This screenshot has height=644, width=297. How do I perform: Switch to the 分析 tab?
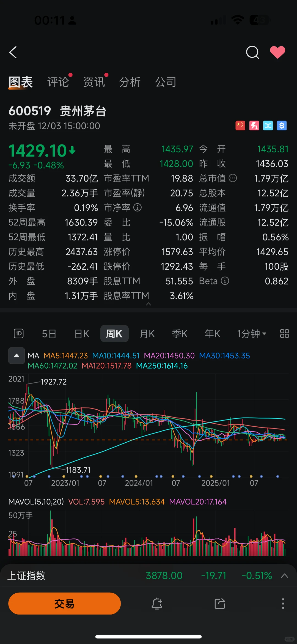(x=130, y=82)
